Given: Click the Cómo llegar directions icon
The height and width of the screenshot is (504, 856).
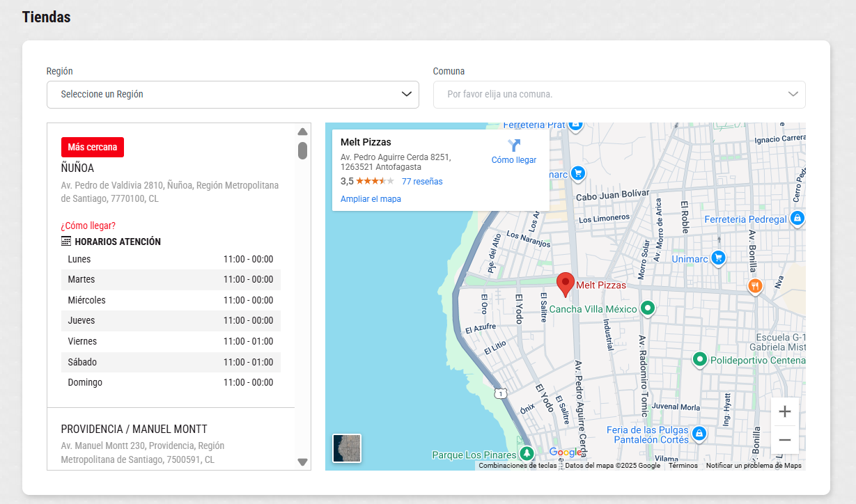Looking at the screenshot, I should (514, 145).
